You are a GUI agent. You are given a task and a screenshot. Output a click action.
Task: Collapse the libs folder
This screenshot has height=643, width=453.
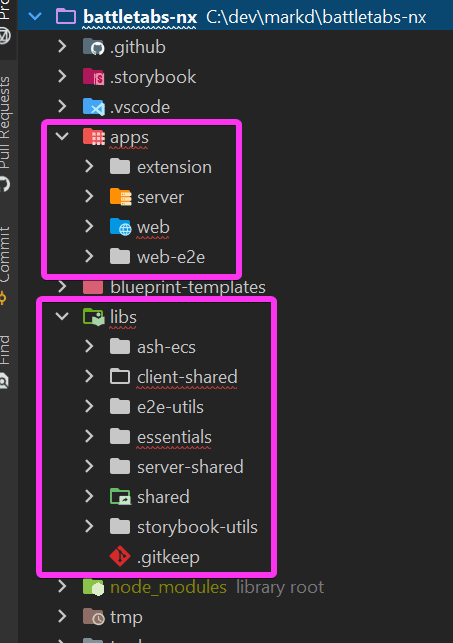62,316
